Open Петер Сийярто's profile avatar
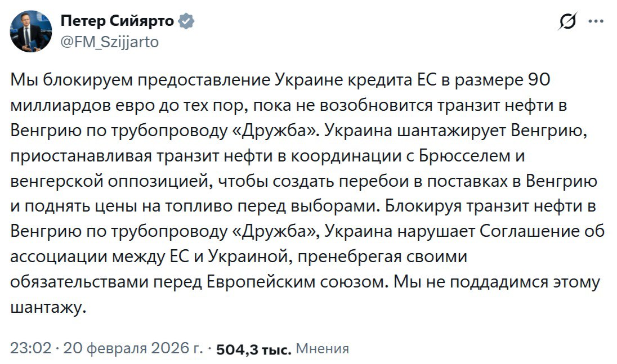The width and height of the screenshot is (617, 364). click(32, 32)
